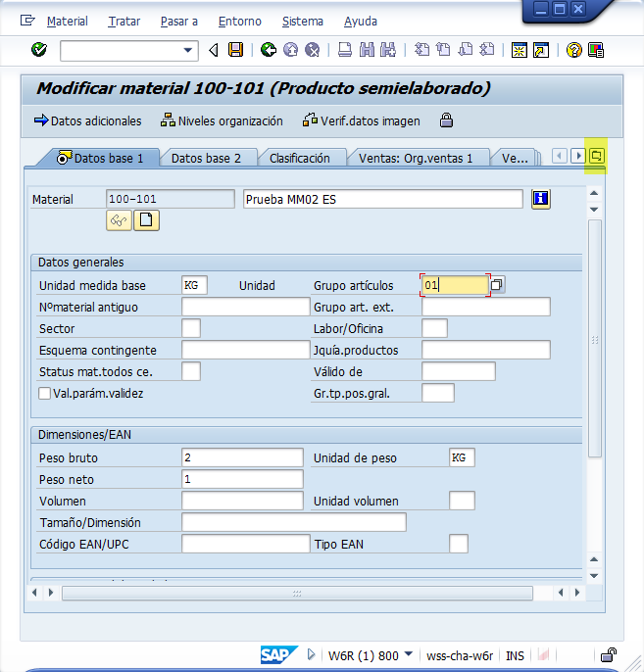The width and height of the screenshot is (644, 672).
Task: Go to the next page icon
Action: coord(466,50)
